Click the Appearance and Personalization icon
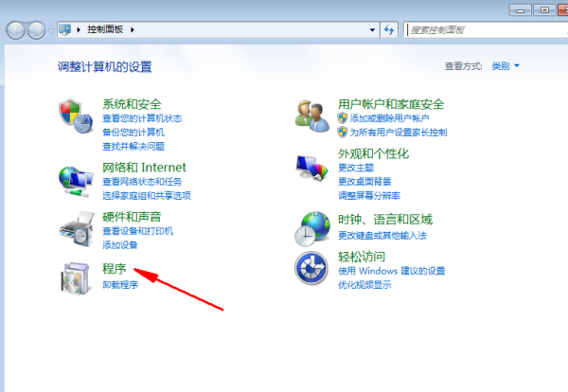 click(x=312, y=169)
